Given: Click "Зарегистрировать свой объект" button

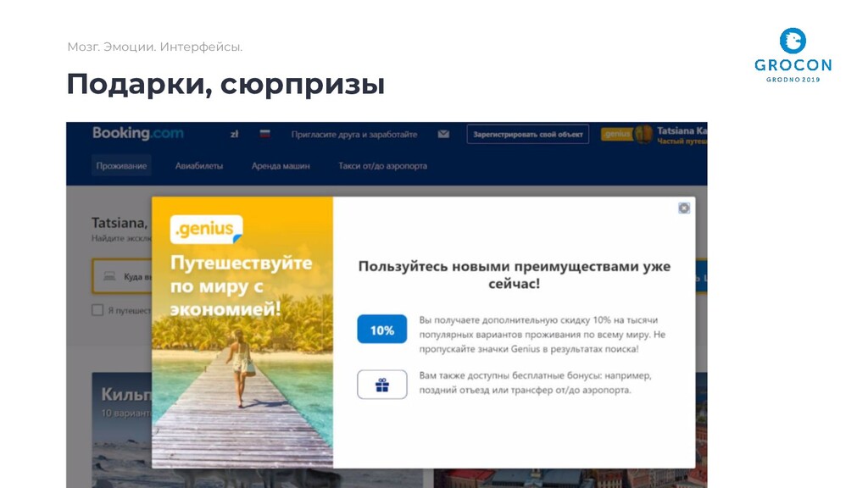Looking at the screenshot, I should 527,135.
